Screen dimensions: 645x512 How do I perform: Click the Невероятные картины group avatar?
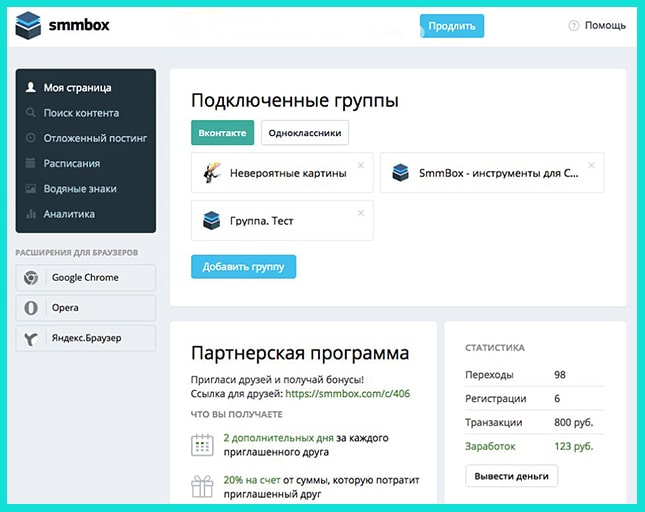(x=212, y=173)
